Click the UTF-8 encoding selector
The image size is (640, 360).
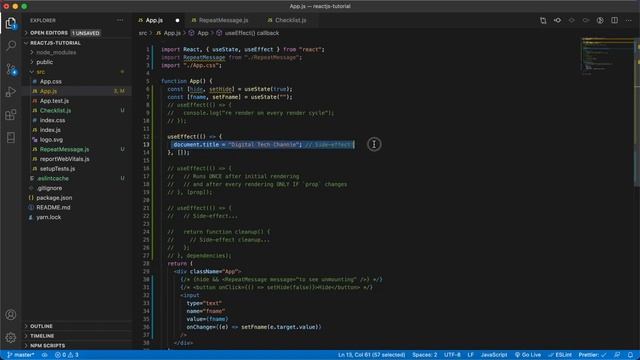click(452, 355)
